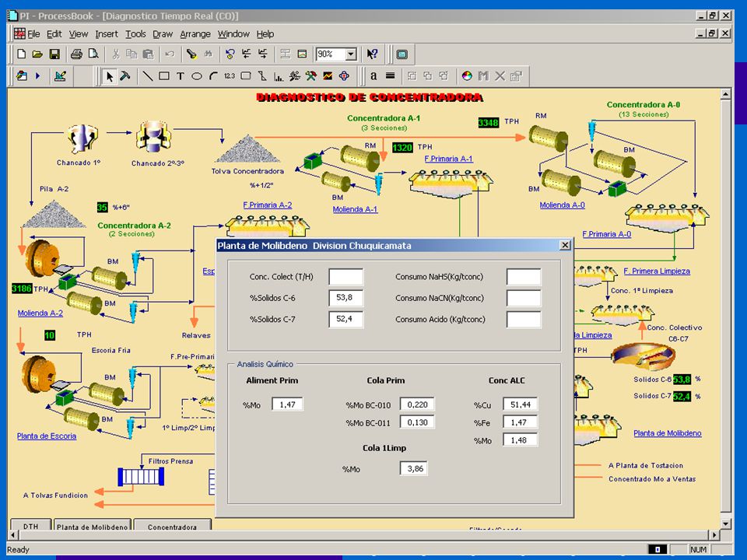The width and height of the screenshot is (747, 560).
Task: Open the F.Primaria A-2 link
Action: click(x=267, y=205)
